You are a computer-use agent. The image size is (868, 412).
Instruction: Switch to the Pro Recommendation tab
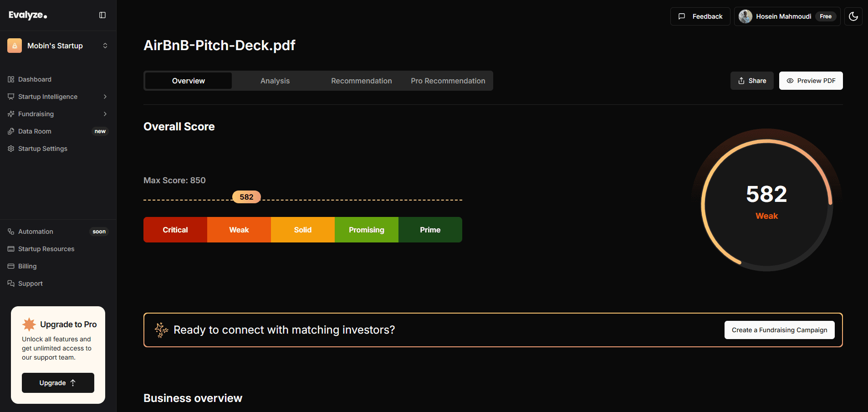click(448, 81)
